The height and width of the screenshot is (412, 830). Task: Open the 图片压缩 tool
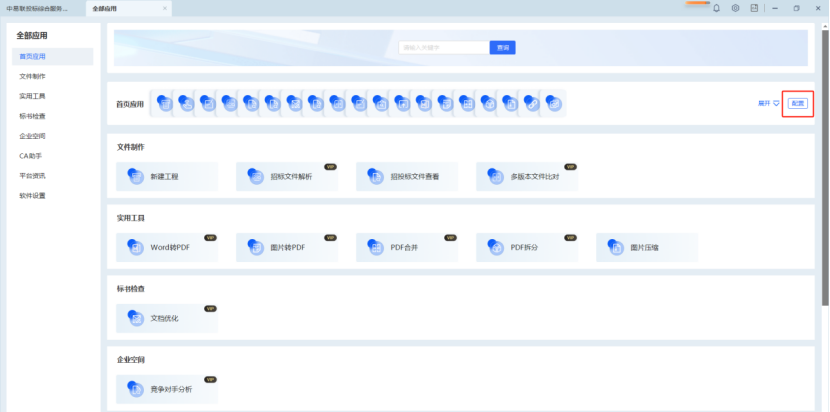(646, 247)
